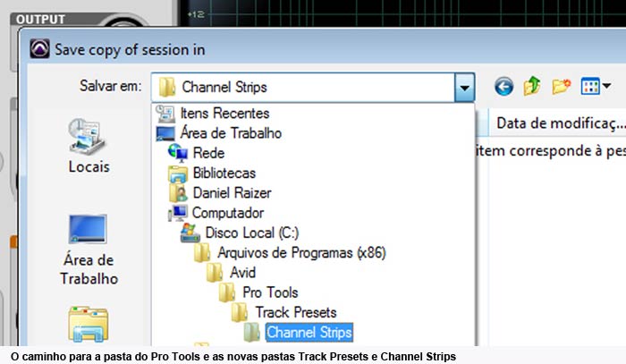The height and width of the screenshot is (364, 626).
Task: Click the Avid folder icon
Action: pyautogui.click(x=215, y=272)
